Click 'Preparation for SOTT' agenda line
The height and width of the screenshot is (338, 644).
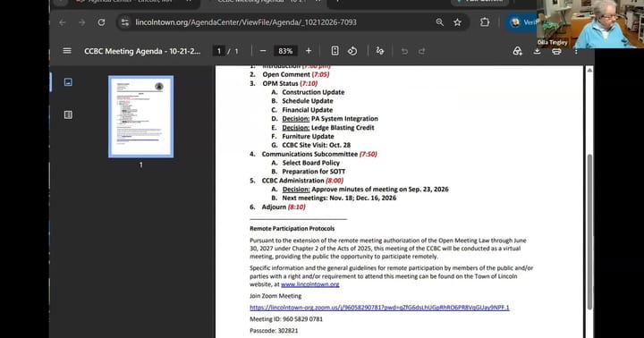click(313, 172)
